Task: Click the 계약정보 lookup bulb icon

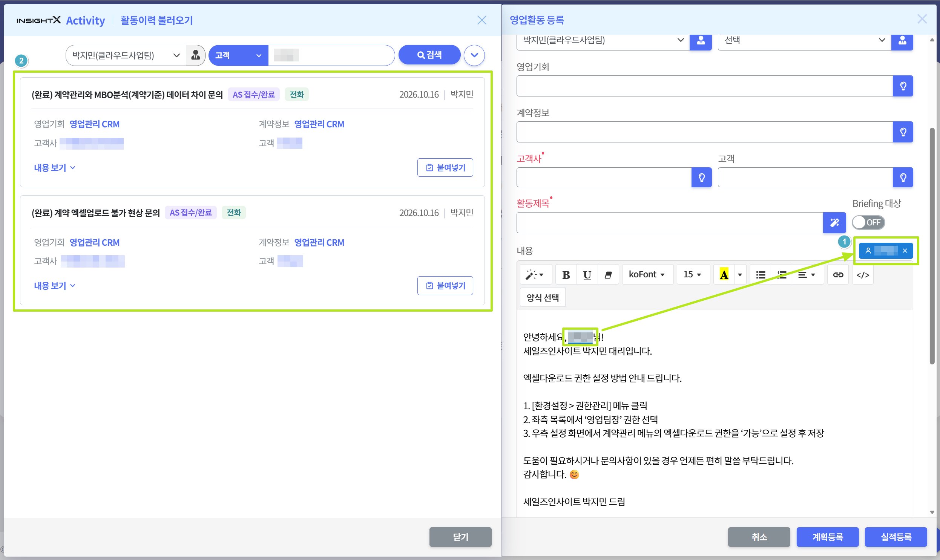Action: [x=903, y=132]
